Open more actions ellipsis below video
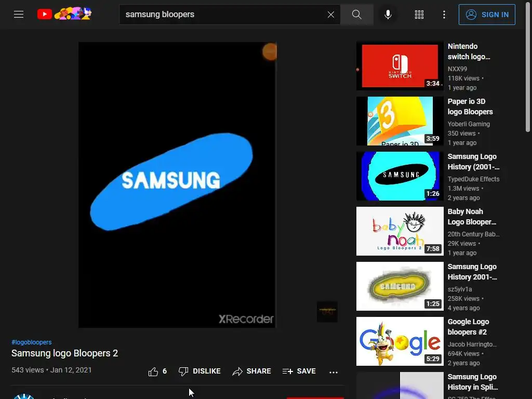This screenshot has height=399, width=532. [x=334, y=372]
